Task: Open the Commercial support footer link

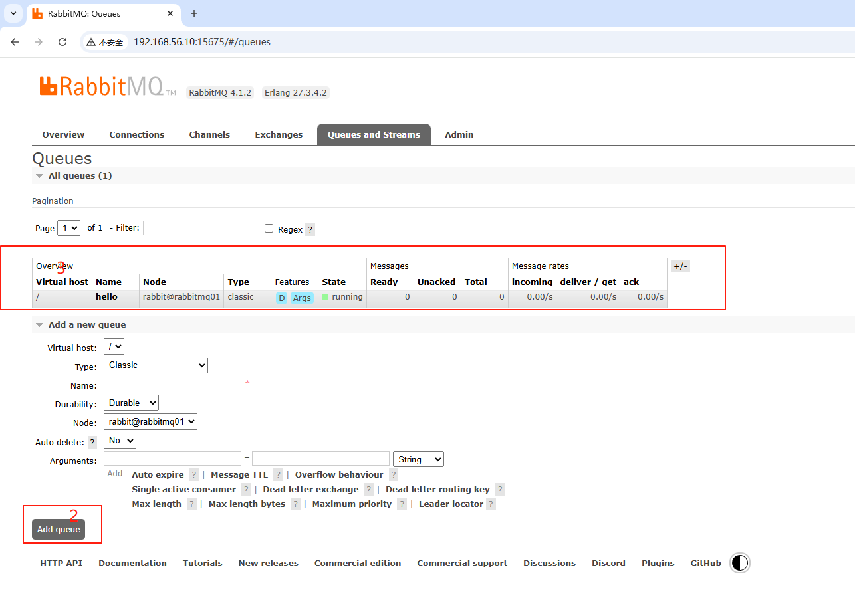Action: (x=462, y=564)
